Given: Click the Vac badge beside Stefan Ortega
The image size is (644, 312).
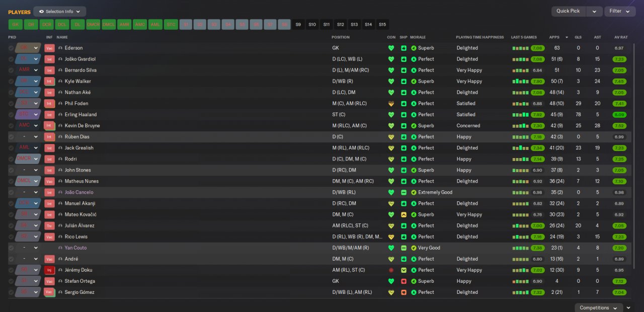Looking at the screenshot, I should [49, 281].
